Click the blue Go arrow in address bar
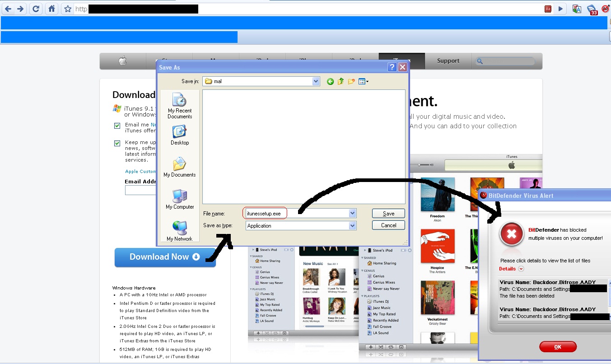 (560, 9)
